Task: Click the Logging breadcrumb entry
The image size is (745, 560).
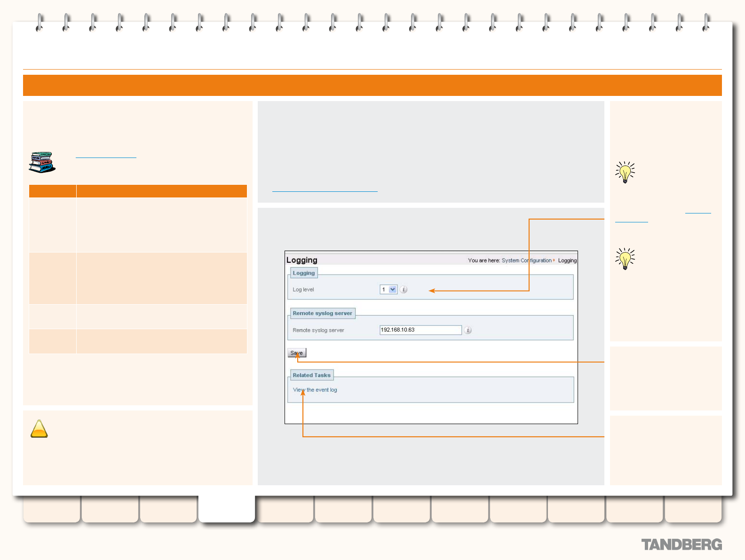Action: 567,260
